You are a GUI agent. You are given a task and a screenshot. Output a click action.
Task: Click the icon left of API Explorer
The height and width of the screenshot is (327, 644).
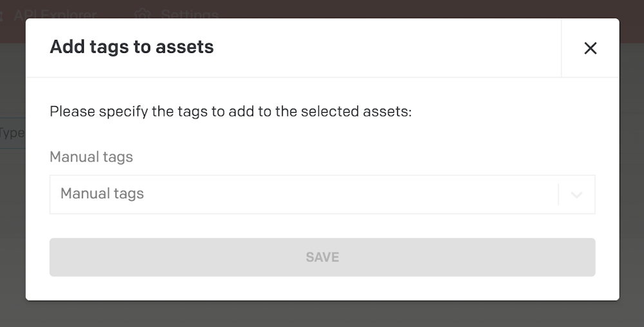[x=2, y=14]
